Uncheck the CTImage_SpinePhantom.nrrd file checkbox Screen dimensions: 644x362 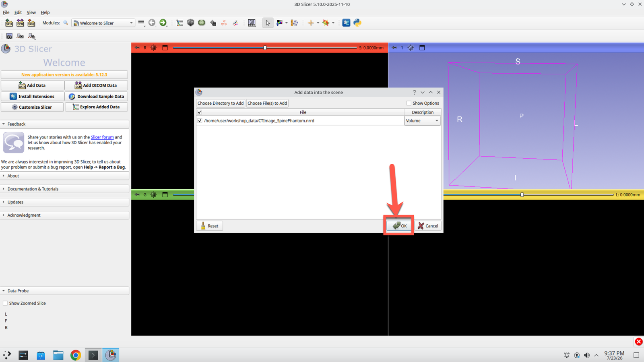200,121
